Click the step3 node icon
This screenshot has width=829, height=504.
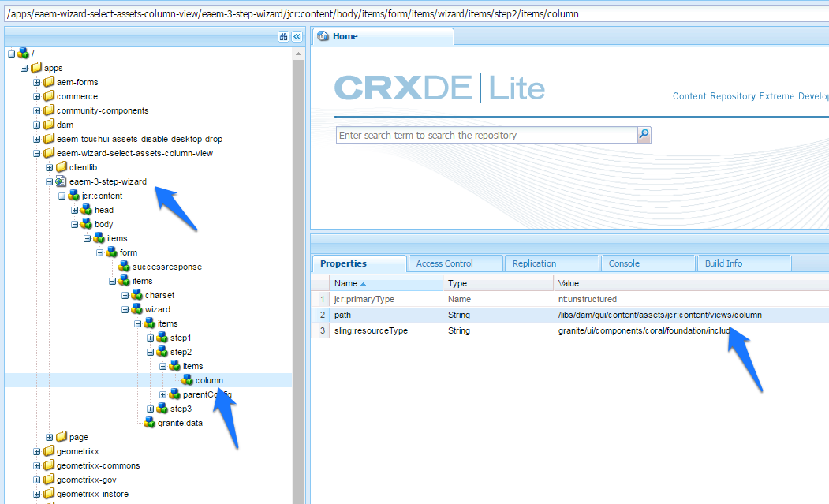tap(162, 409)
